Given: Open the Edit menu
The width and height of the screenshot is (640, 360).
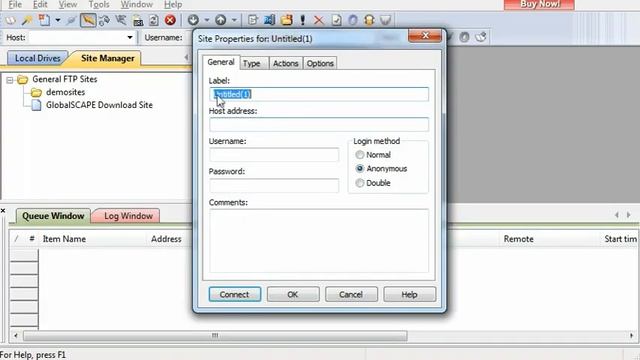Looking at the screenshot, I should [x=40, y=4].
